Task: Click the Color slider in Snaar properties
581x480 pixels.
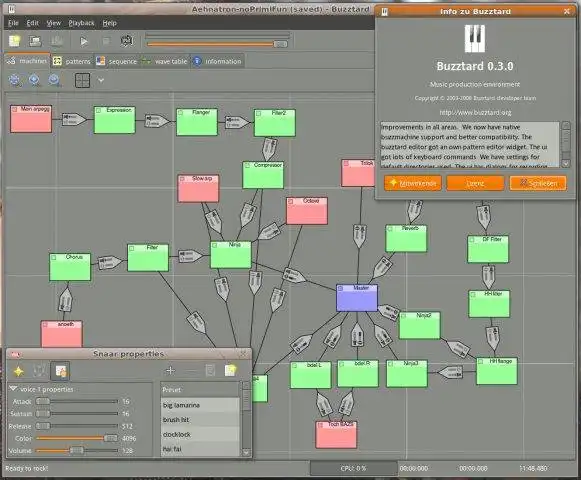Action: [x=77, y=438]
